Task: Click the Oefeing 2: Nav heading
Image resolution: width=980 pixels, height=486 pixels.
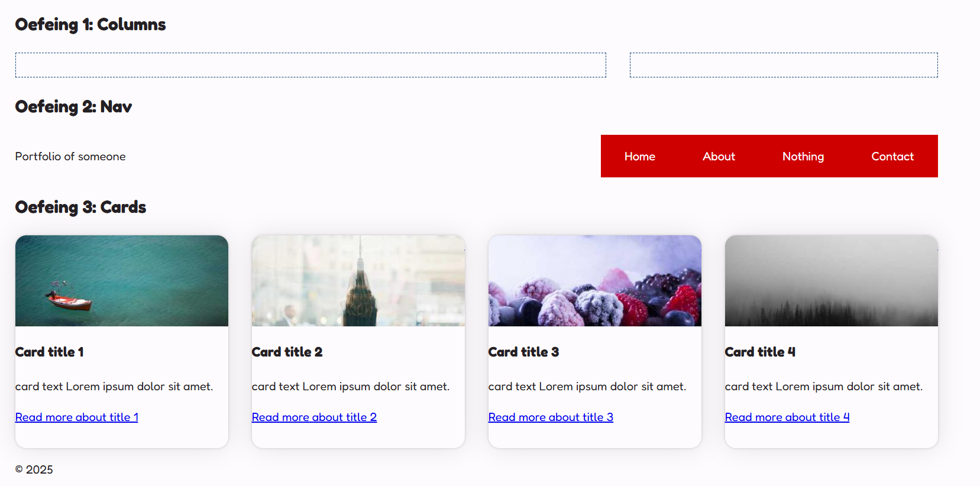Action: tap(73, 107)
